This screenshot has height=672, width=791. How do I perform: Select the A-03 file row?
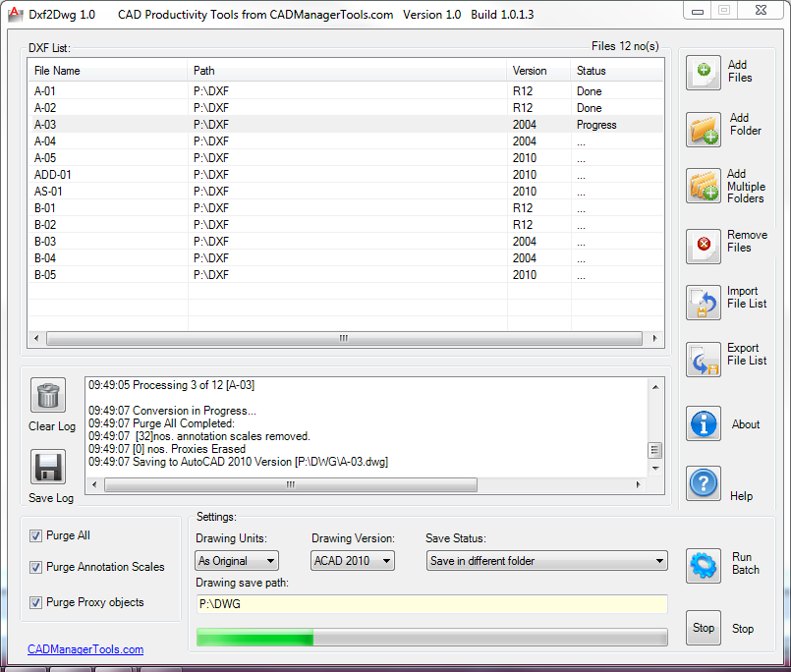346,125
